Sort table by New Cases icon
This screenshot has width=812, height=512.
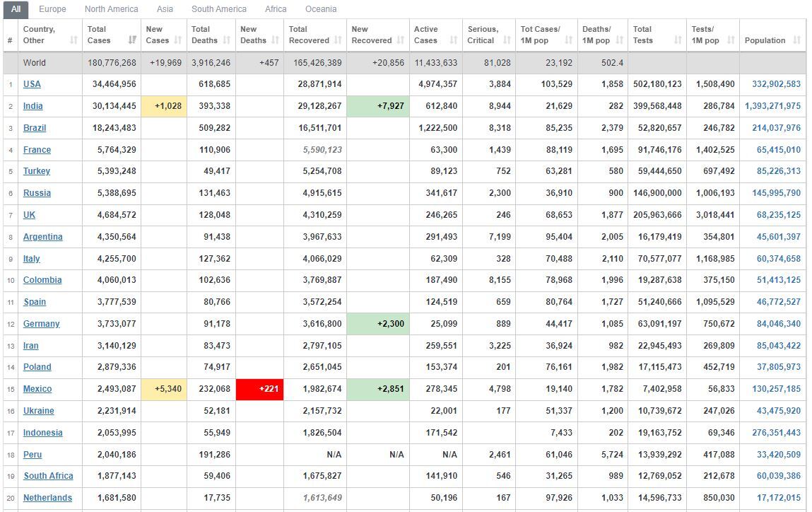pyautogui.click(x=178, y=40)
